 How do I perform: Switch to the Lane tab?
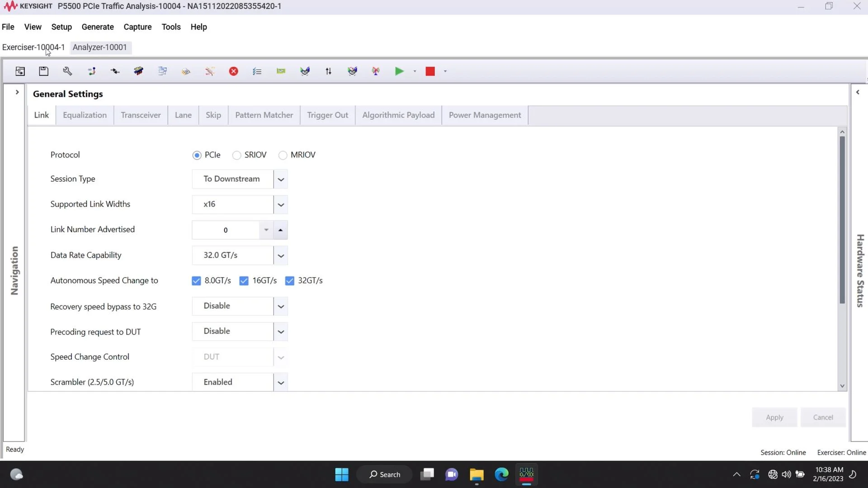tap(183, 115)
